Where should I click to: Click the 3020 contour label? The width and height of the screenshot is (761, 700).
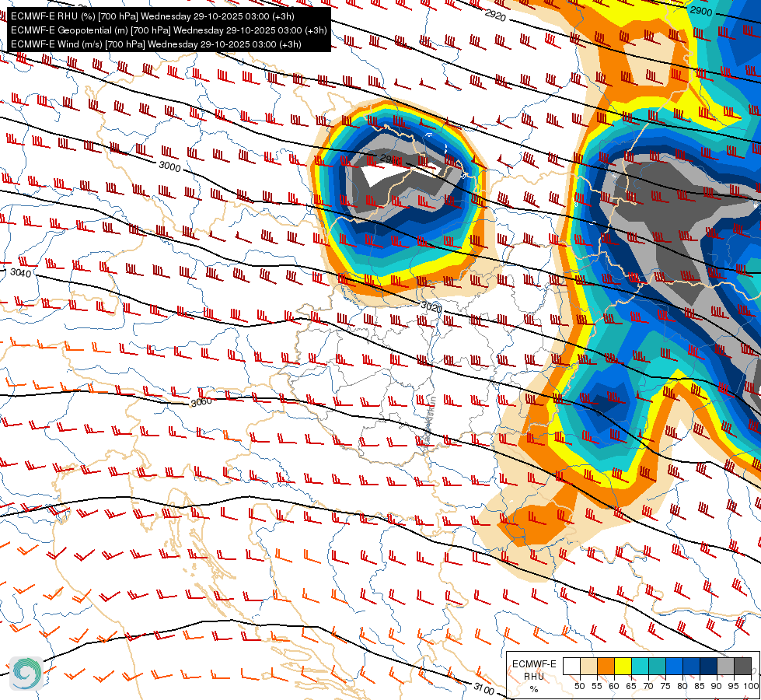tap(431, 307)
